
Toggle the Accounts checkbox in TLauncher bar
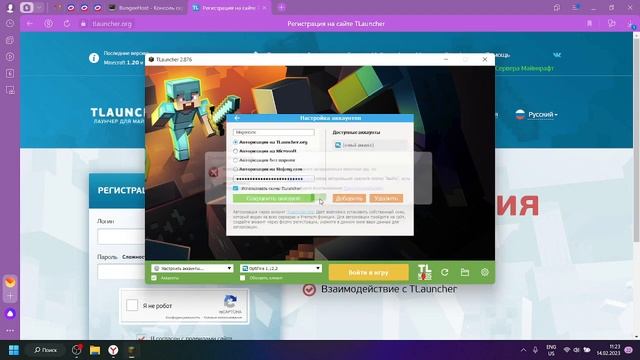click(x=154, y=278)
